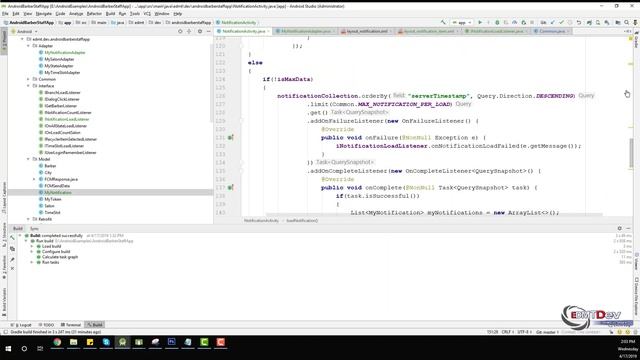This screenshot has width=640, height=360.
Task: Open Chrome from the Windows taskbar
Action: 57,342
